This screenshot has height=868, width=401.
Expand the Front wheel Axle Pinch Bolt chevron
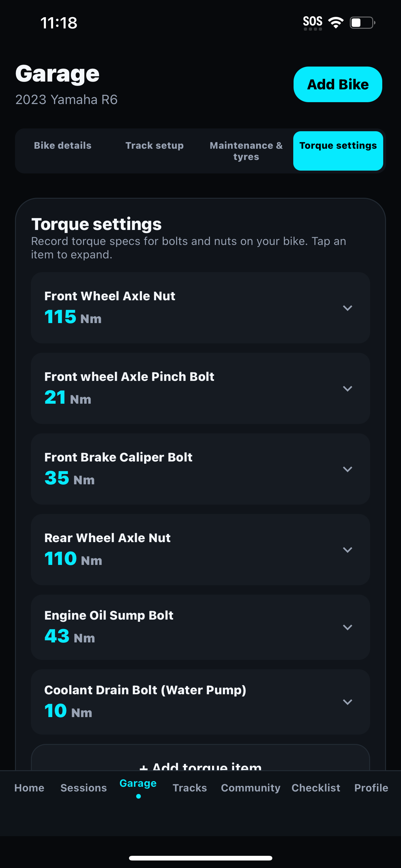(347, 388)
